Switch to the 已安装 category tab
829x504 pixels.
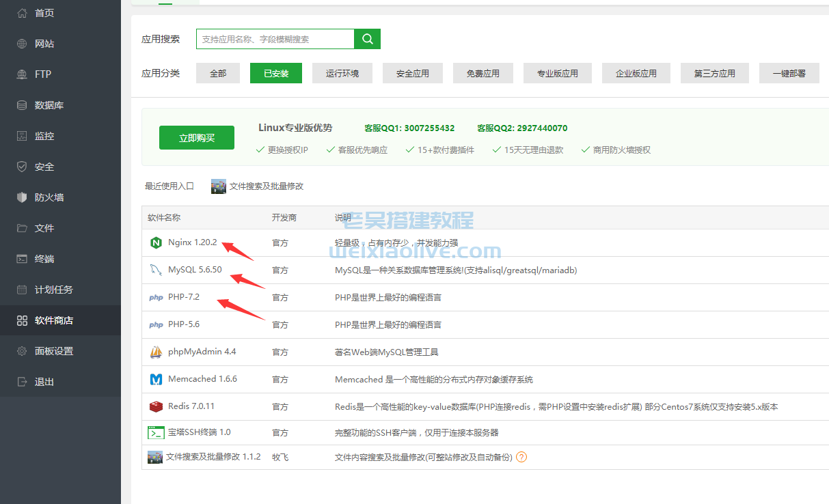[275, 73]
